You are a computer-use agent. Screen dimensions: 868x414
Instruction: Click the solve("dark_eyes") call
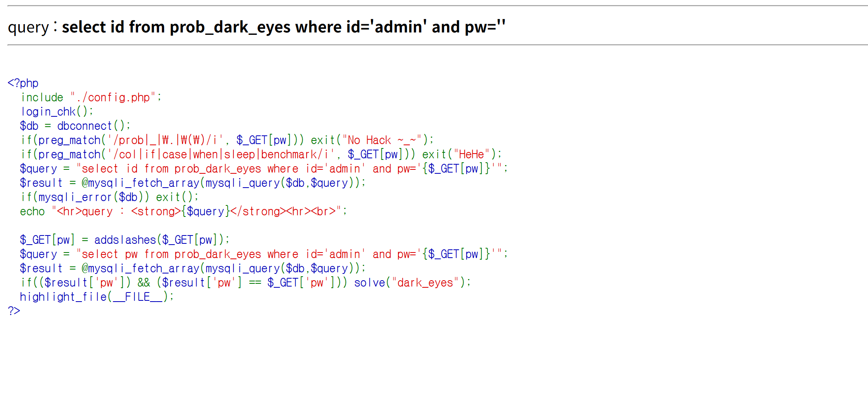(411, 283)
